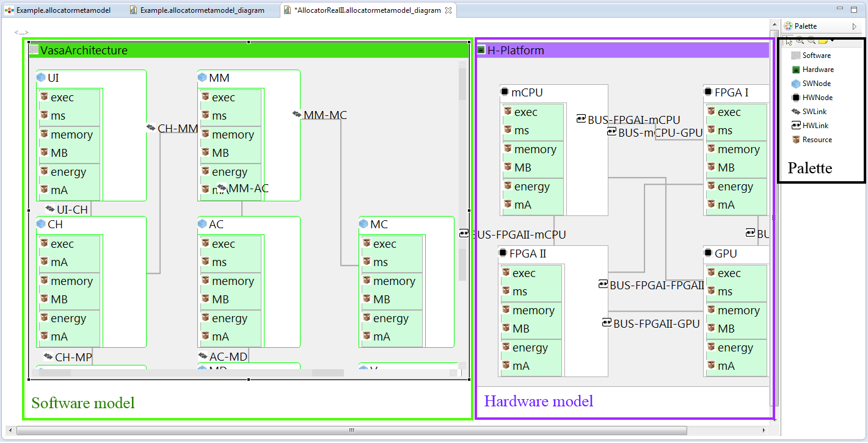868x443 pixels.
Task: Select the Software palette tool
Action: (x=811, y=56)
